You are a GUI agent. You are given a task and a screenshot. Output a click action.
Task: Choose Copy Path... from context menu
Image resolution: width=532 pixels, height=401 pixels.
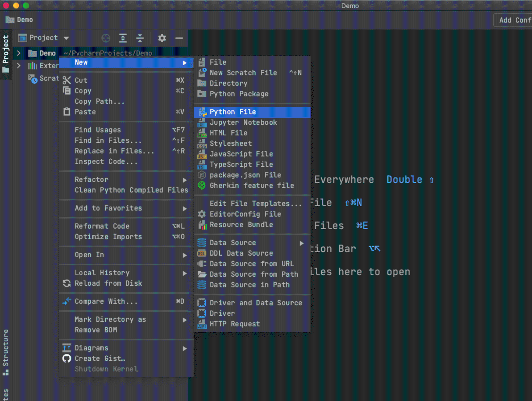126,102
